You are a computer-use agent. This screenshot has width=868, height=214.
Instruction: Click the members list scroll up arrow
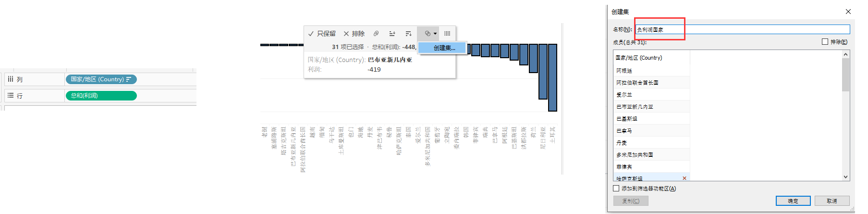pos(845,54)
